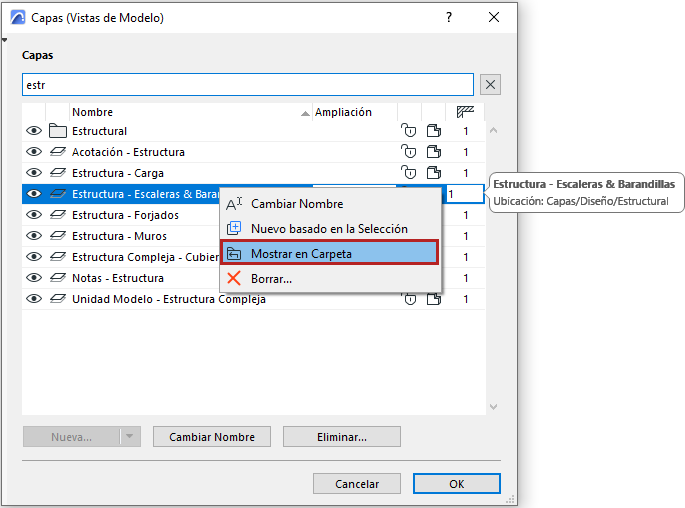This screenshot has height=508, width=685.
Task: Hide the Acotación - Estructura layer
Action: click(x=34, y=152)
